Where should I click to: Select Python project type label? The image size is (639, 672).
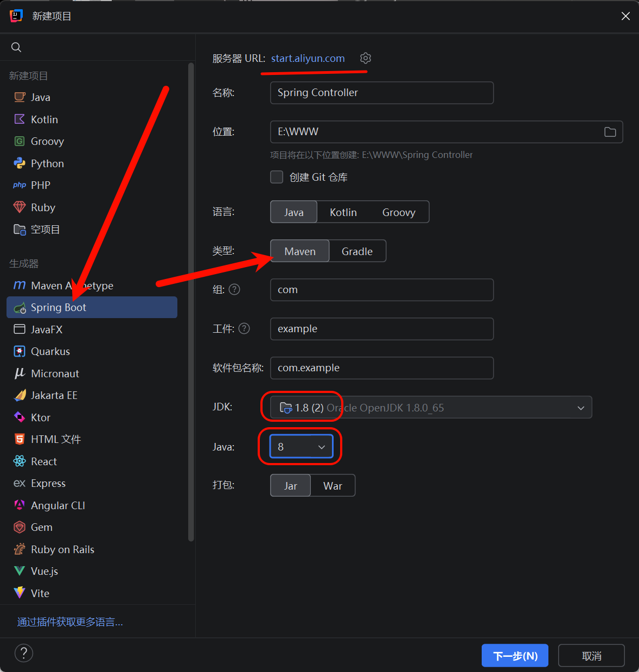(x=47, y=163)
